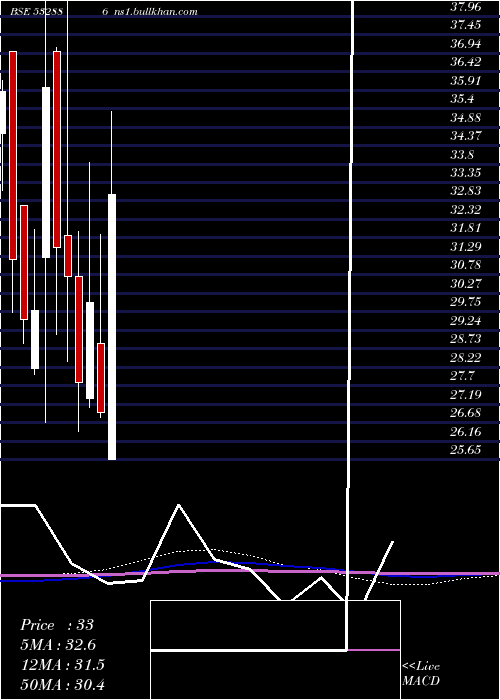Select the 30.78 price axis label
Viewport: 500px width, 700px height.
click(466, 265)
